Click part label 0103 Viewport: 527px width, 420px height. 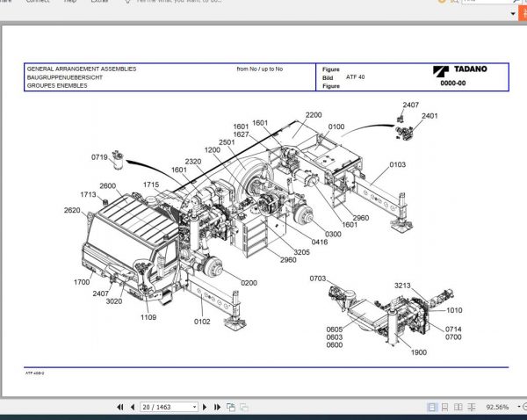pos(397,165)
